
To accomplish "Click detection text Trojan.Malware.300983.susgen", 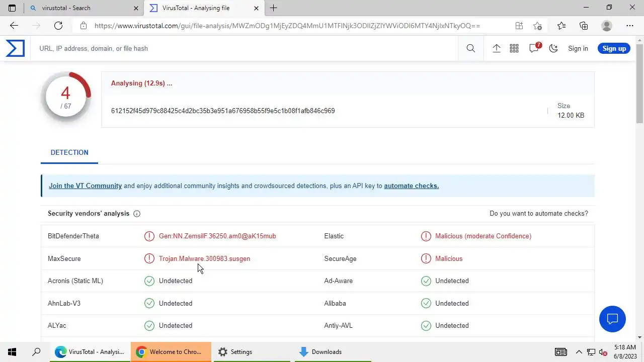I will coord(204,258).
